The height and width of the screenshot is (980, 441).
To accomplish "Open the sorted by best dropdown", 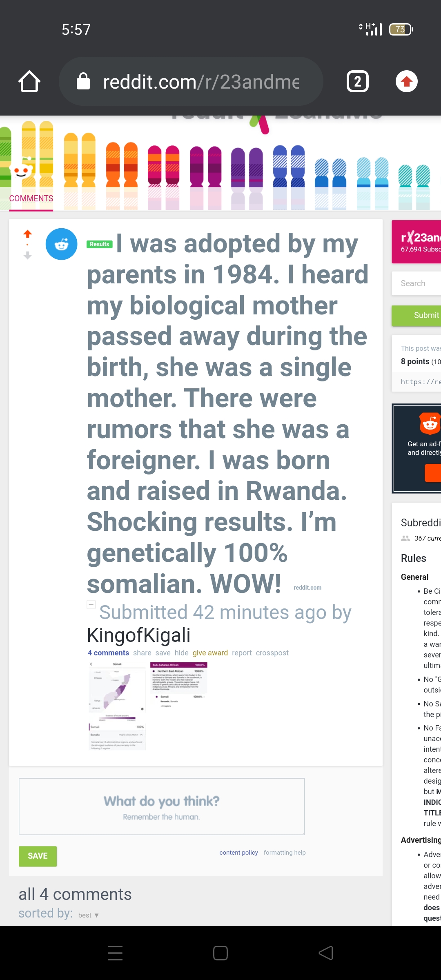I will (88, 915).
